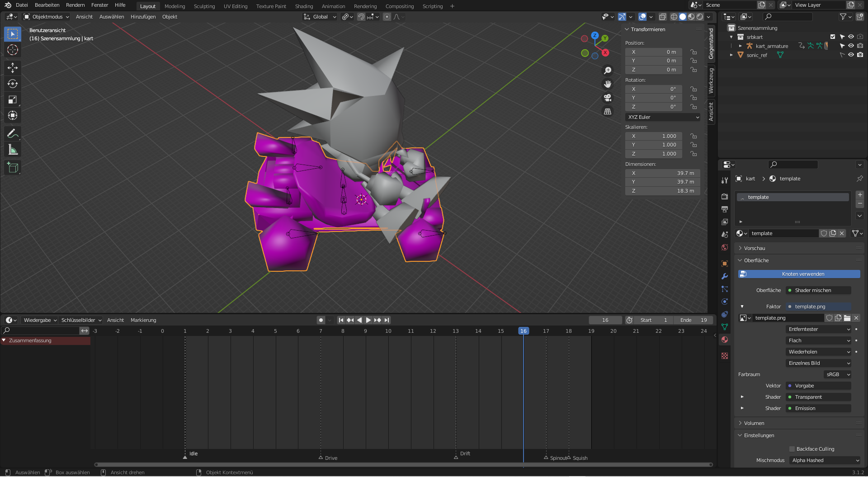Click the template.png image name field
Screen dimensions: 868x477
pos(788,318)
